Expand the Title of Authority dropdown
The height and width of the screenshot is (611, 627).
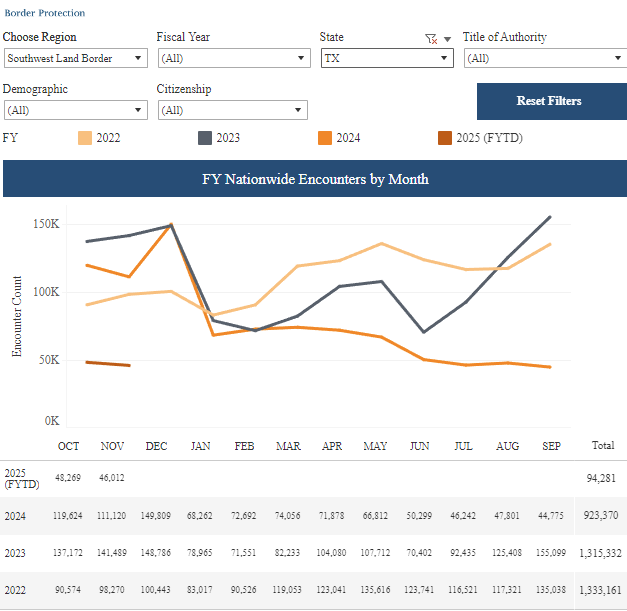point(545,58)
